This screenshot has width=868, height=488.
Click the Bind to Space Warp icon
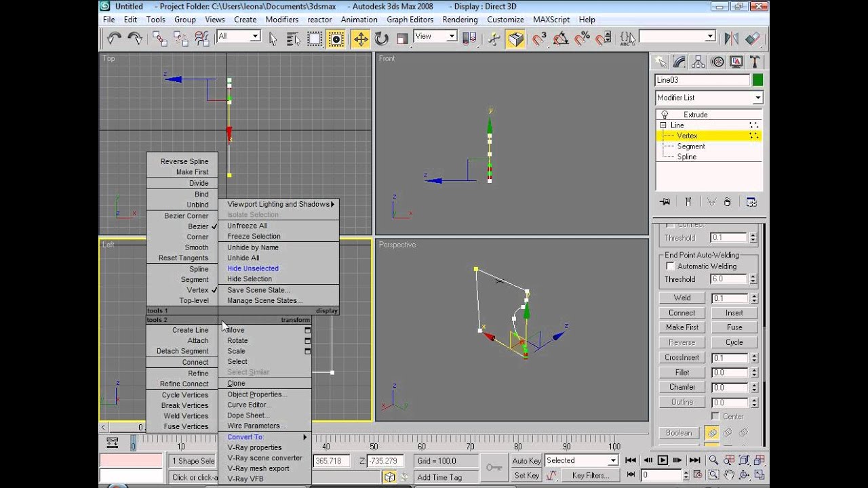click(202, 39)
